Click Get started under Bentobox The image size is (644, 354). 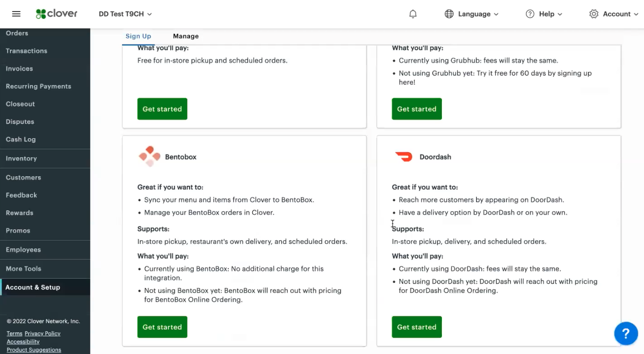tap(162, 326)
